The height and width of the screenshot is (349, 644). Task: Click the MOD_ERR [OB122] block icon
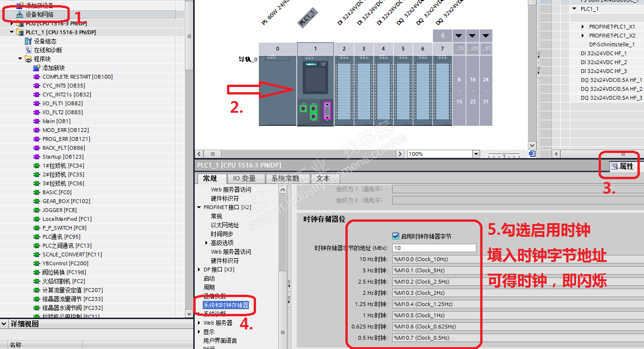[x=37, y=130]
